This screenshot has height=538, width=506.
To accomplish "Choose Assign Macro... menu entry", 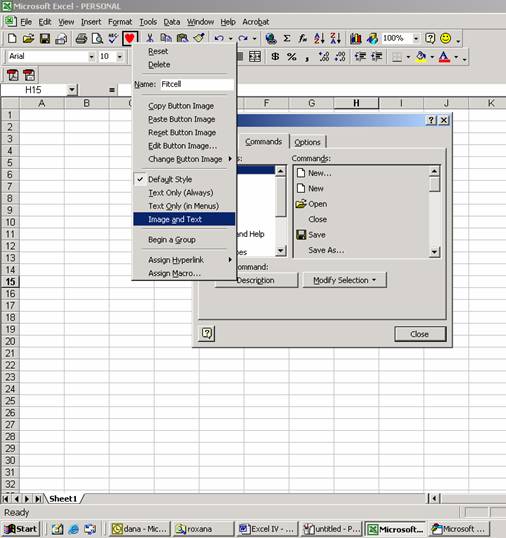I will coord(184,273).
